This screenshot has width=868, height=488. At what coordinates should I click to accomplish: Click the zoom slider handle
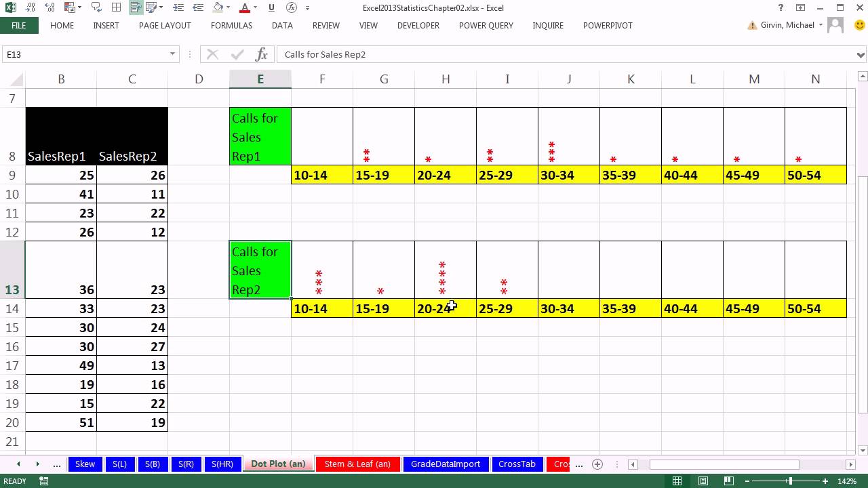click(790, 481)
